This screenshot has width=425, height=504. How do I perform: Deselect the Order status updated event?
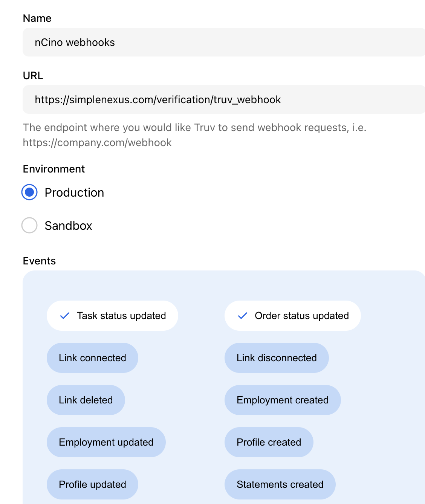293,316
